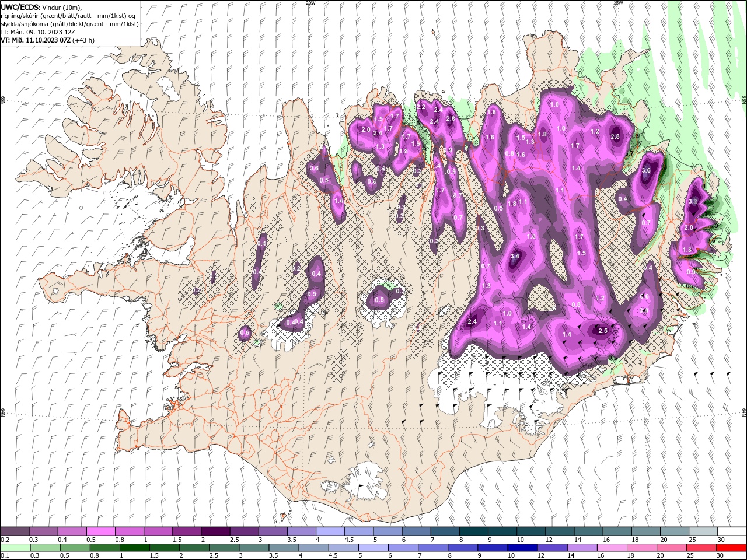Screen dimensions: 747x560
Task: Click the pale green 0.1–0.3 rain legend swatch
Action: point(16,548)
